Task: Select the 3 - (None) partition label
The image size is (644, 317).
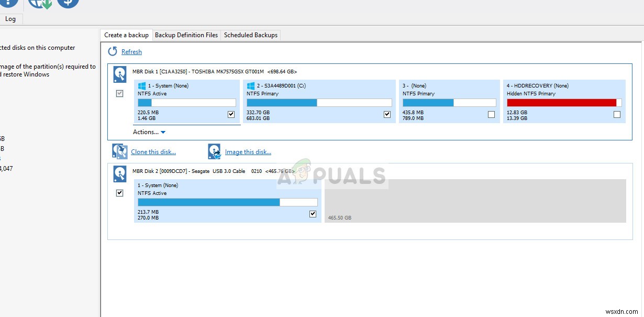Action: (415, 85)
